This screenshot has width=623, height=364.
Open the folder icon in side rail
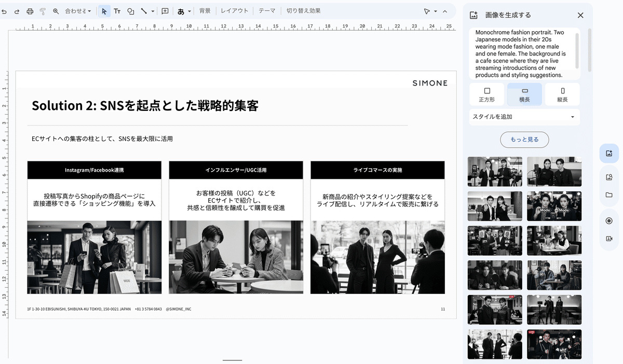[609, 195]
